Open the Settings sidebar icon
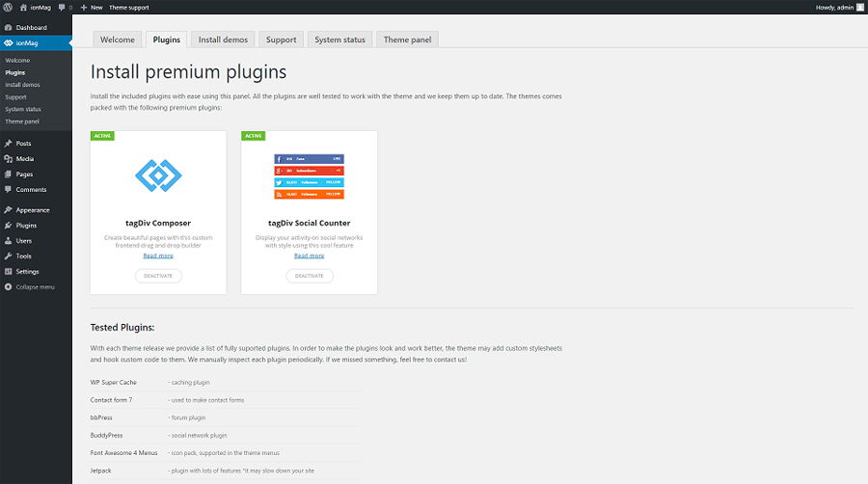 point(9,272)
